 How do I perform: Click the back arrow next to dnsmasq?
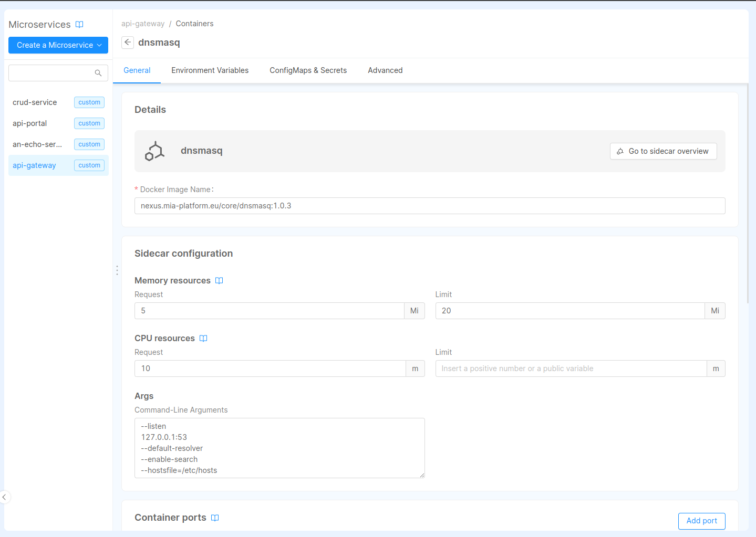click(128, 43)
